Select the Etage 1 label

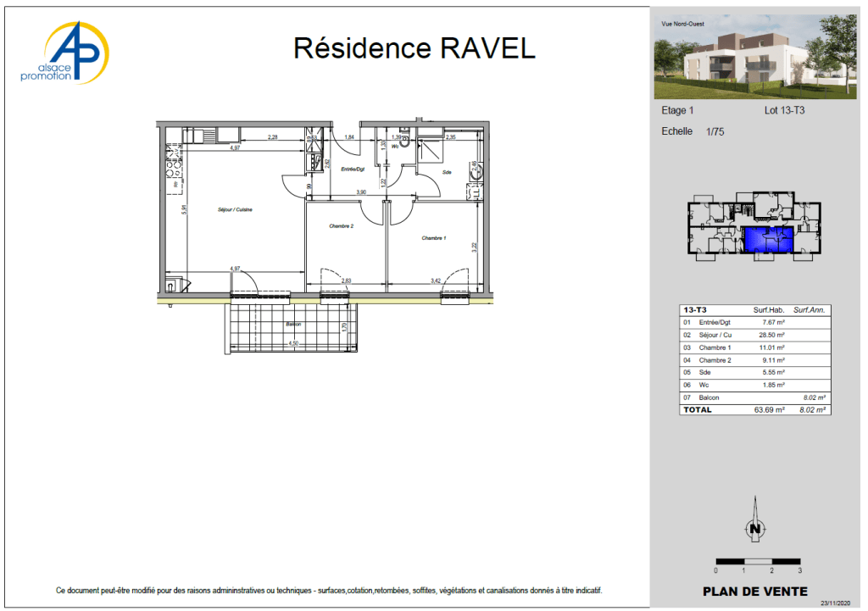pyautogui.click(x=677, y=110)
